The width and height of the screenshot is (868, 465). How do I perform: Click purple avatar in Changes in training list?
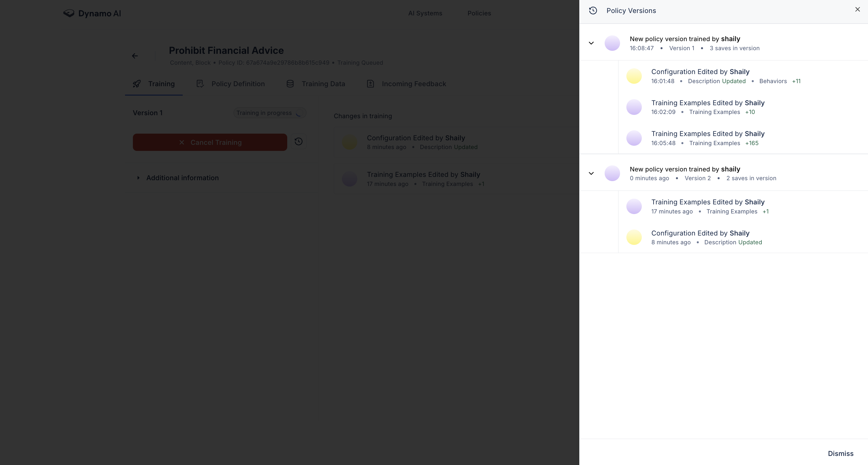click(x=349, y=179)
